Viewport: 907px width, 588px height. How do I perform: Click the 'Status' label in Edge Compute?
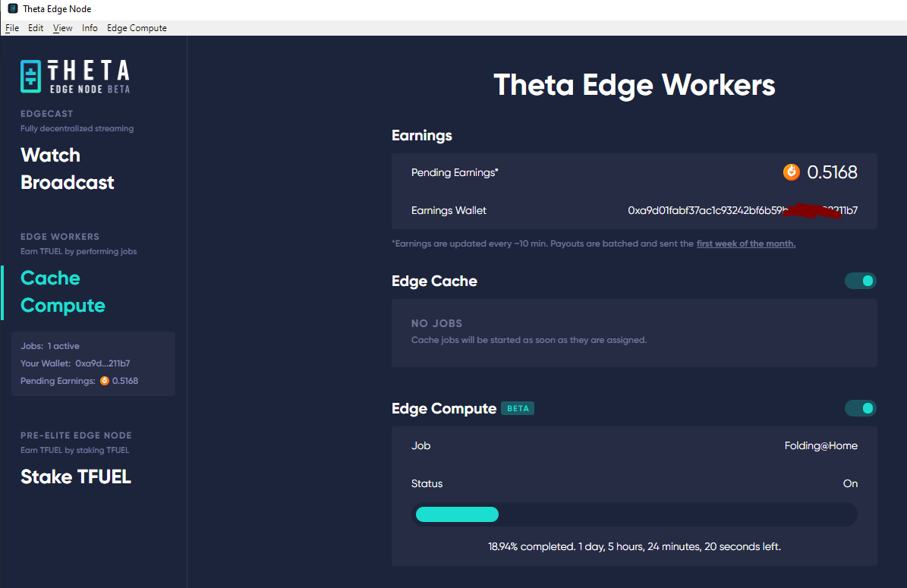coord(427,483)
